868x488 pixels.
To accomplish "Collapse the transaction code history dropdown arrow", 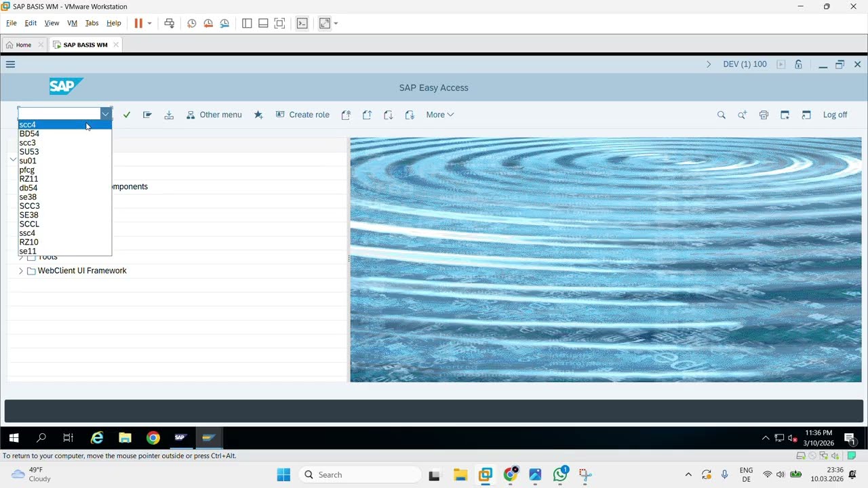I will 105,114.
